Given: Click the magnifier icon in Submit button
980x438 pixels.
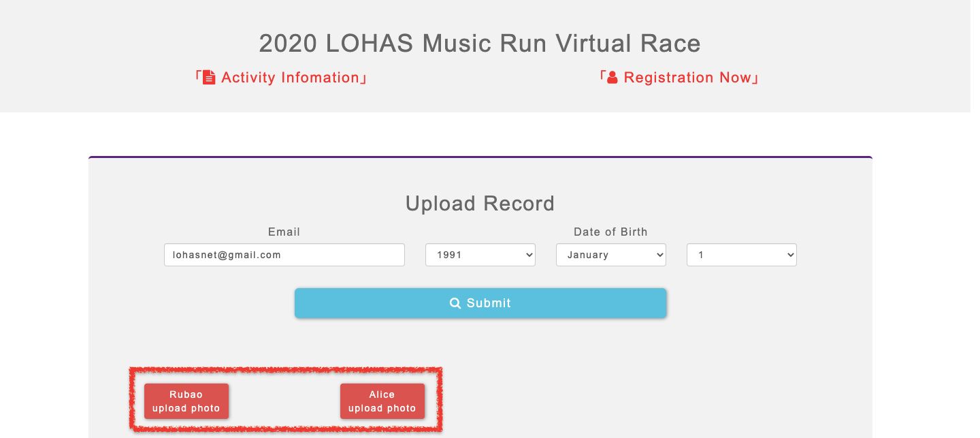Looking at the screenshot, I should coord(455,303).
